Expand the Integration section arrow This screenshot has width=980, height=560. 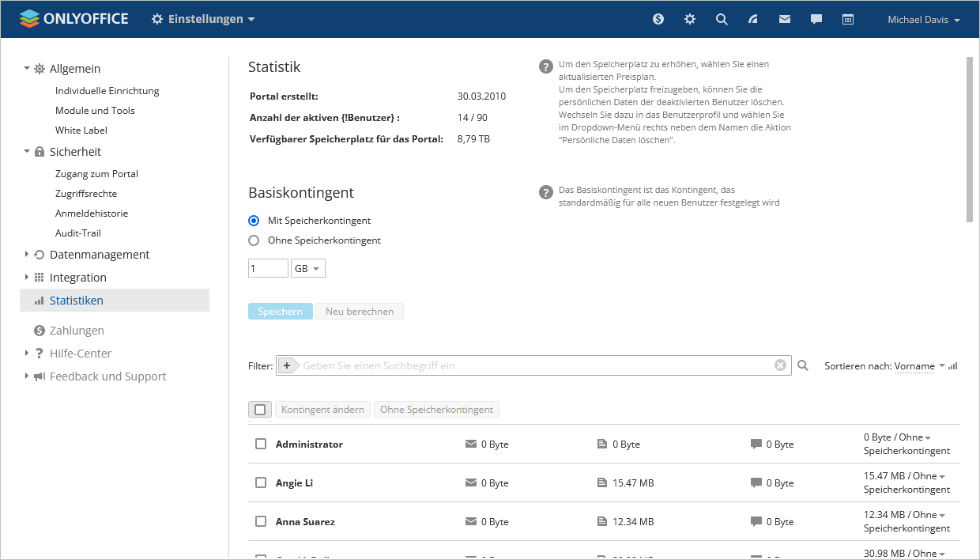coord(27,278)
